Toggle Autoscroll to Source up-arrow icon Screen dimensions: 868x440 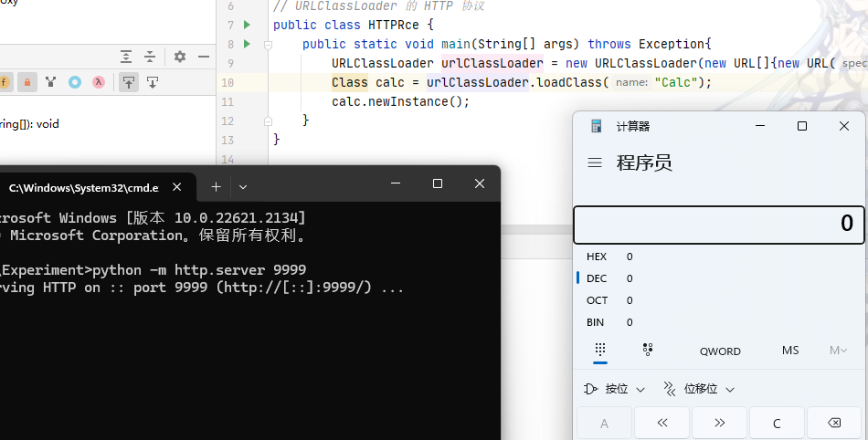[129, 82]
